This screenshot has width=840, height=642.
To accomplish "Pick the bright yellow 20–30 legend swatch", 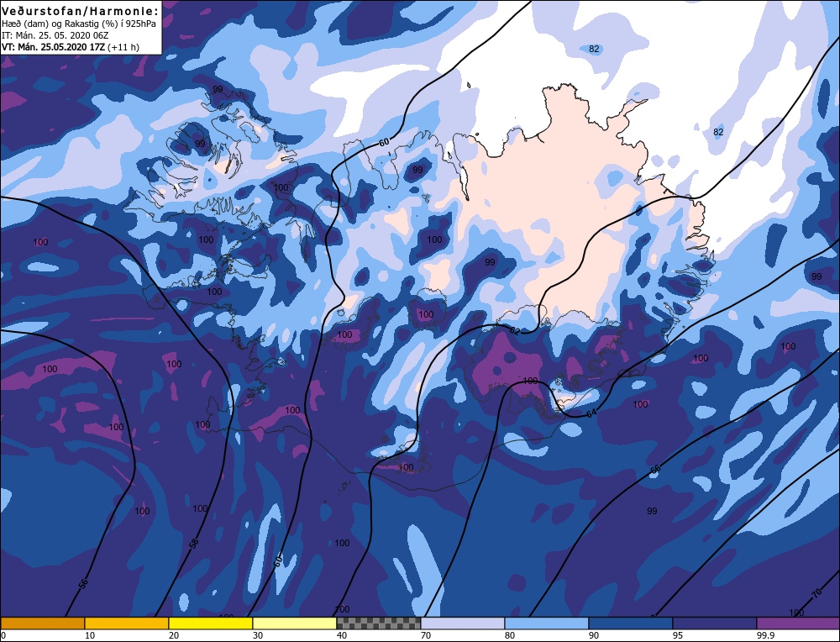I will pos(211,624).
